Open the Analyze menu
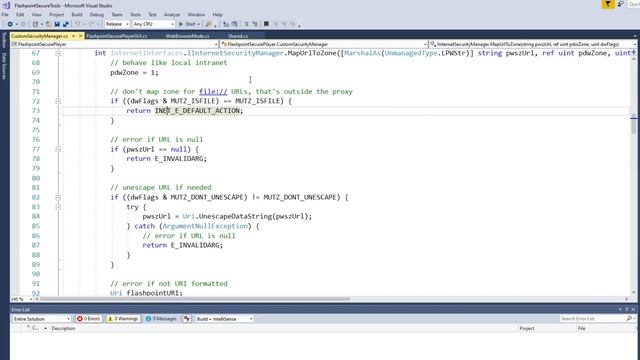 (x=172, y=15)
